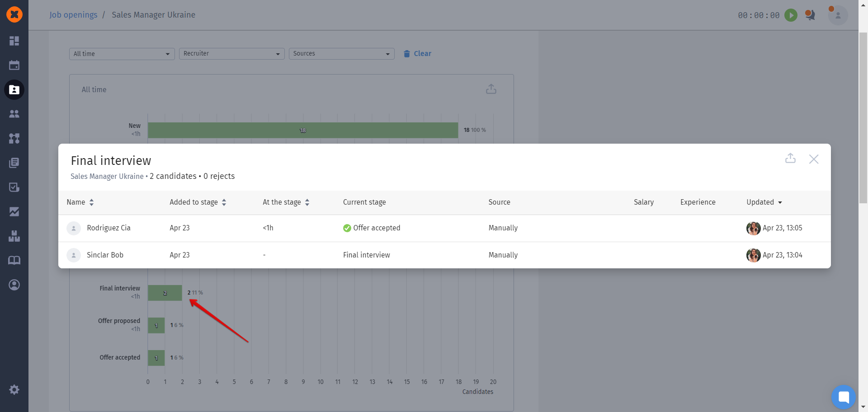Image resolution: width=868 pixels, height=412 pixels.
Task: Open candidate Sinclar Bob
Action: [105, 255]
